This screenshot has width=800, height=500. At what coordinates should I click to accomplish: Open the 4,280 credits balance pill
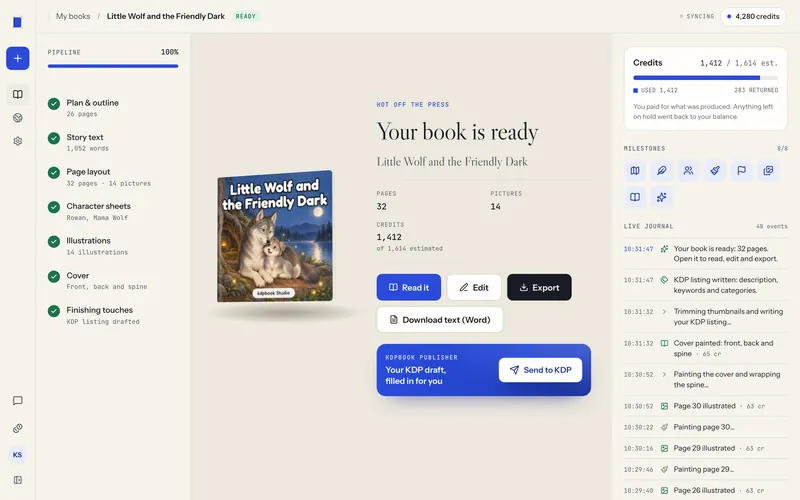(x=753, y=16)
